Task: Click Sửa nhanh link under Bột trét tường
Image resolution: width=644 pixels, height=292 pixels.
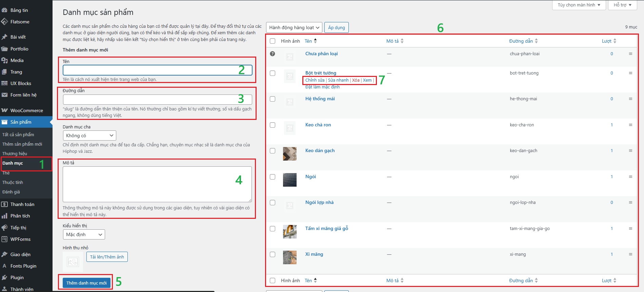Action: tap(338, 80)
